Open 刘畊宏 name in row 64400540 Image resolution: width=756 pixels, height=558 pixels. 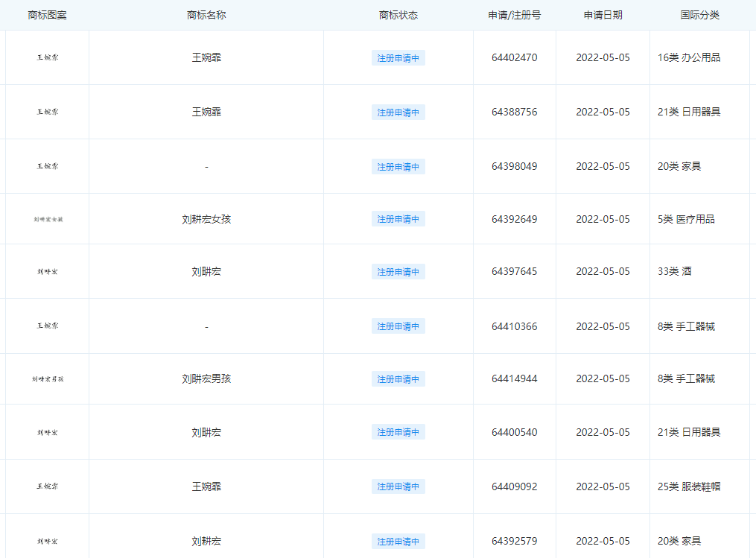point(206,433)
